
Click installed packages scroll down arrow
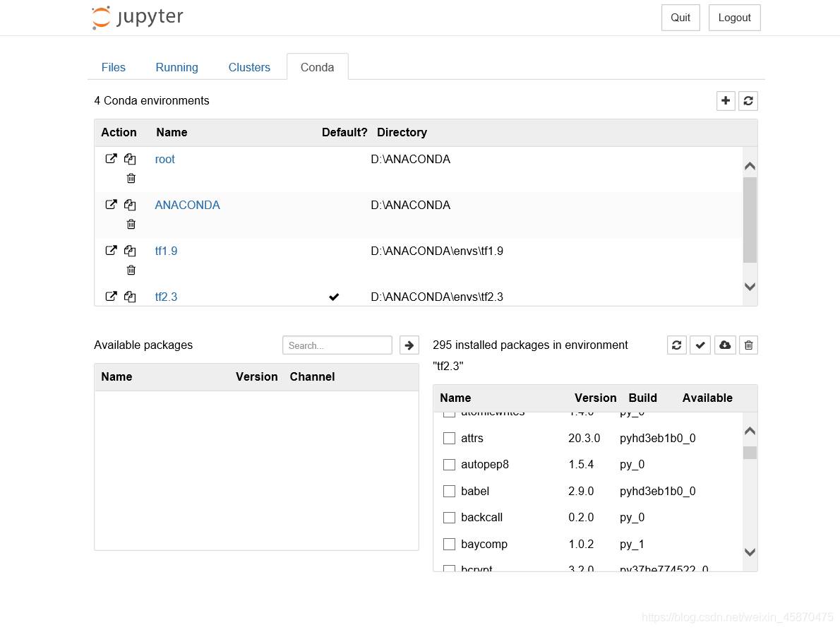coord(750,552)
